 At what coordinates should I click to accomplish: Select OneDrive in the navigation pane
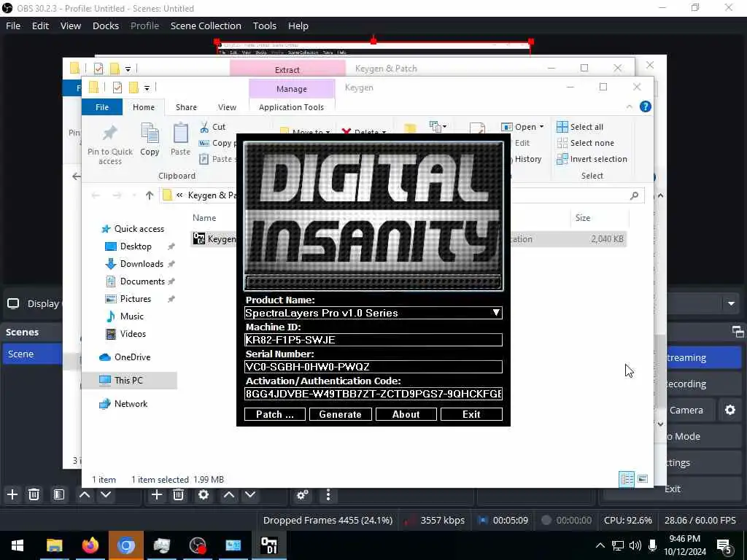tap(125, 357)
